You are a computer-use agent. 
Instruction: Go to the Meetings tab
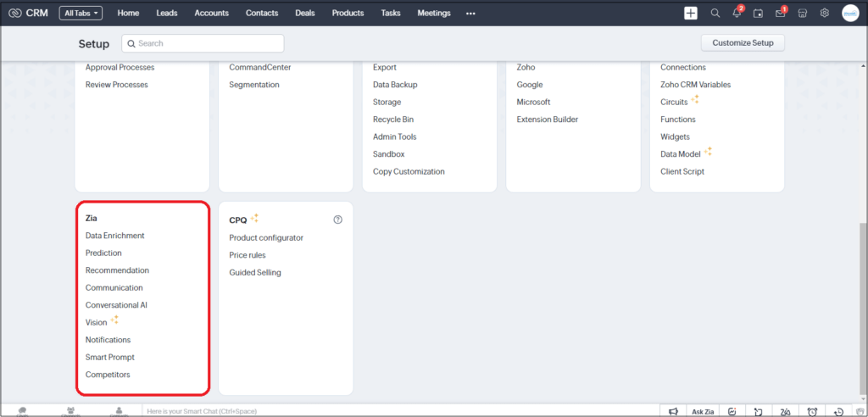pyautogui.click(x=434, y=13)
